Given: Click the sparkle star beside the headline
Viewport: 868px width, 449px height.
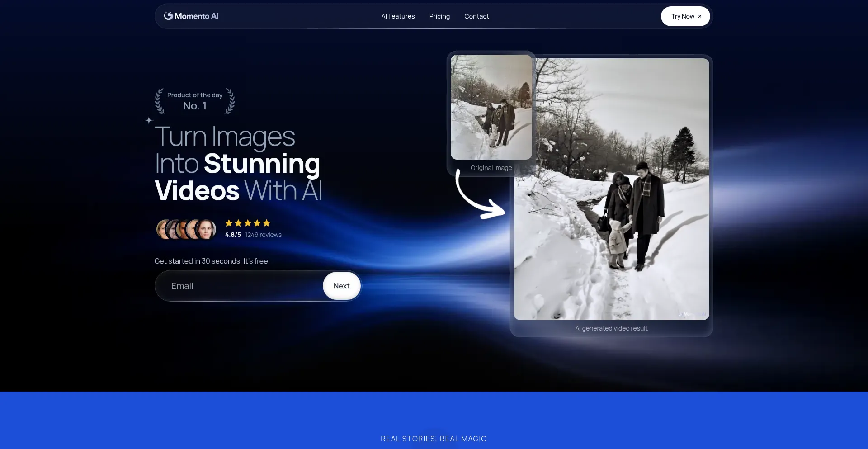Looking at the screenshot, I should [x=149, y=120].
